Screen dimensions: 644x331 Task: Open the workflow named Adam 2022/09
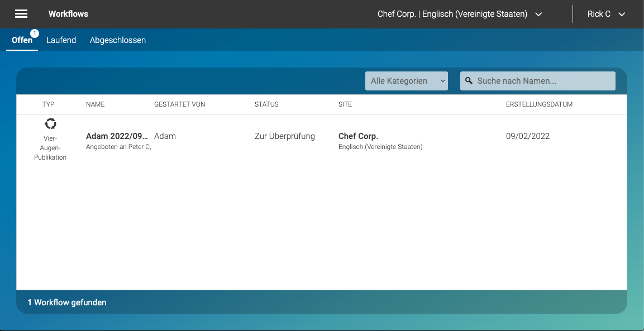pyautogui.click(x=116, y=136)
